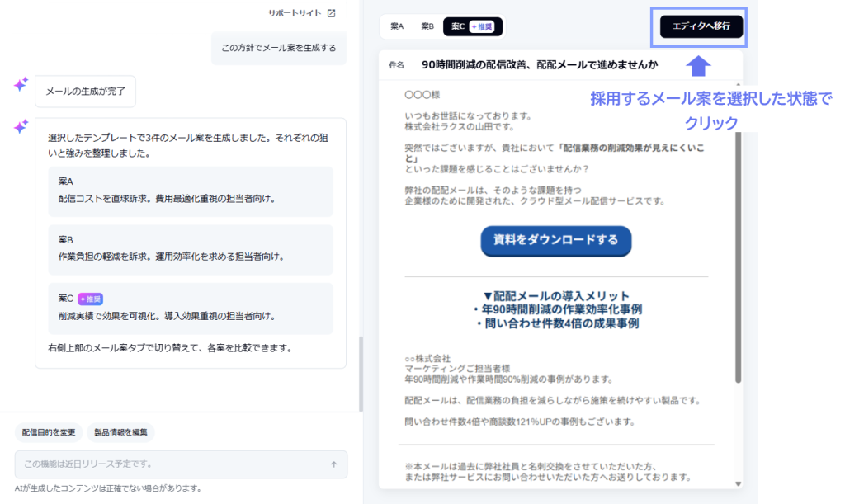
Task: Click the 推奨 badge on 案C card
Action: tap(91, 299)
